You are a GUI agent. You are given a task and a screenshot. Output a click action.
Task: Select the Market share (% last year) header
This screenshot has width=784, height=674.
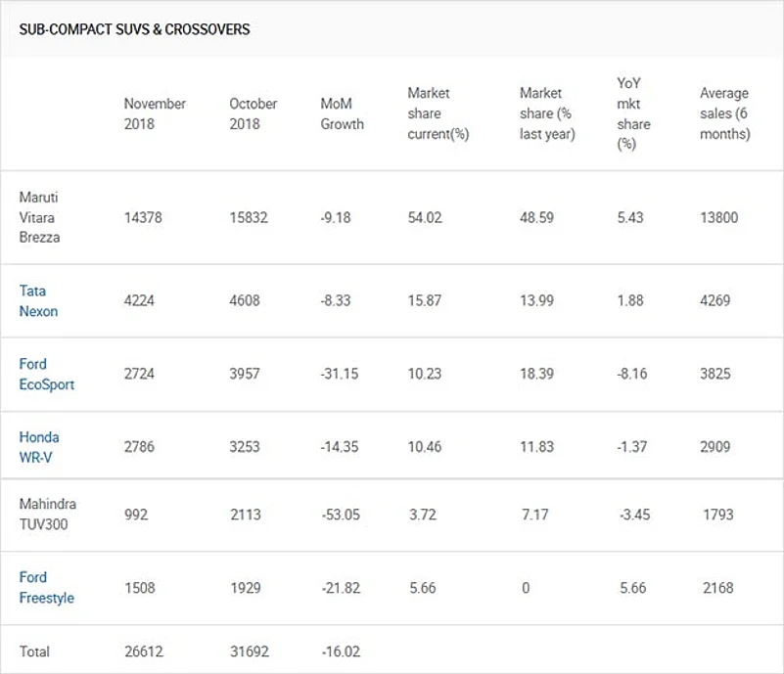pyautogui.click(x=546, y=113)
